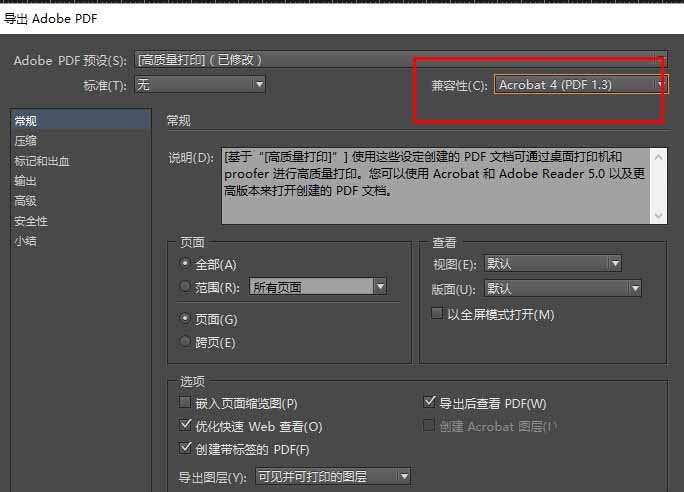This screenshot has width=684, height=492.
Task: Click the description scrollbar down arrow
Action: (x=658, y=215)
